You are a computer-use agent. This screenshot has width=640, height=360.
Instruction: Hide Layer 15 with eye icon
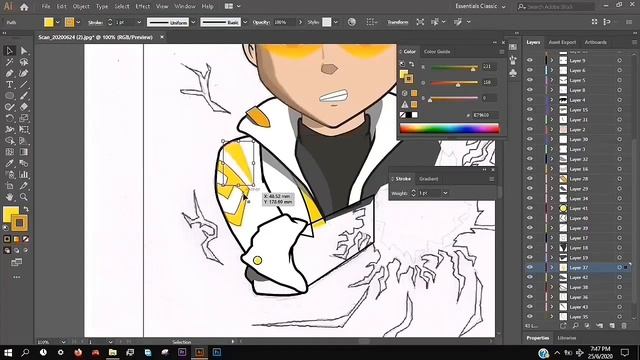point(530,110)
